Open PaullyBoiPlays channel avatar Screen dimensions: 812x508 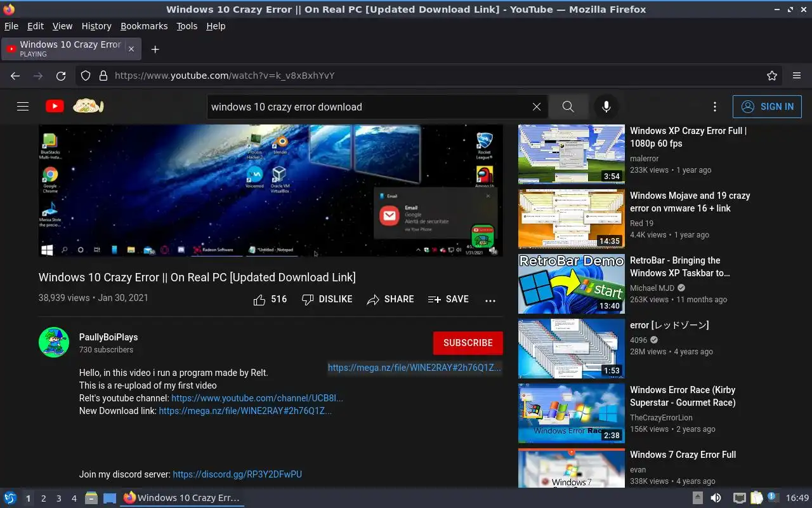point(54,342)
